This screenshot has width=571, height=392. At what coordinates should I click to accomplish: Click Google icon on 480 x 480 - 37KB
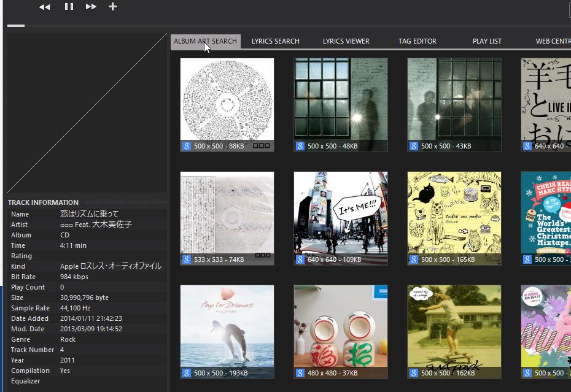point(300,373)
